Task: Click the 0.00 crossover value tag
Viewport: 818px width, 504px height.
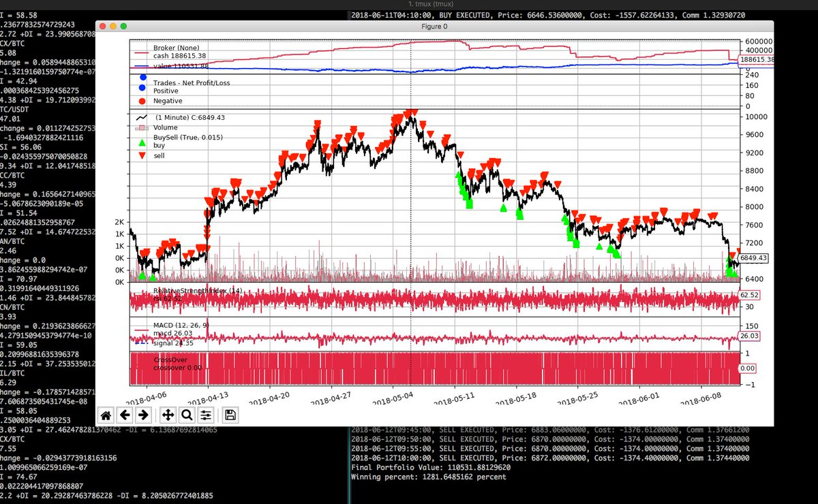Action: click(x=747, y=368)
